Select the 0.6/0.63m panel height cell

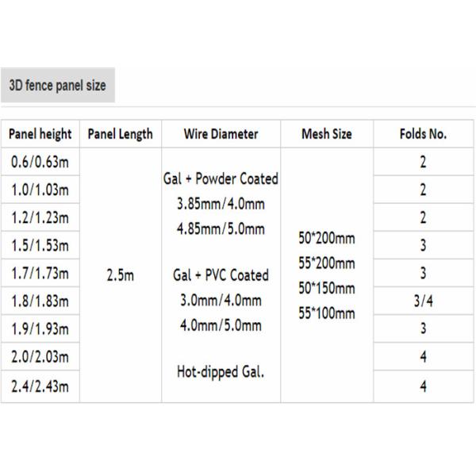pyautogui.click(x=40, y=162)
